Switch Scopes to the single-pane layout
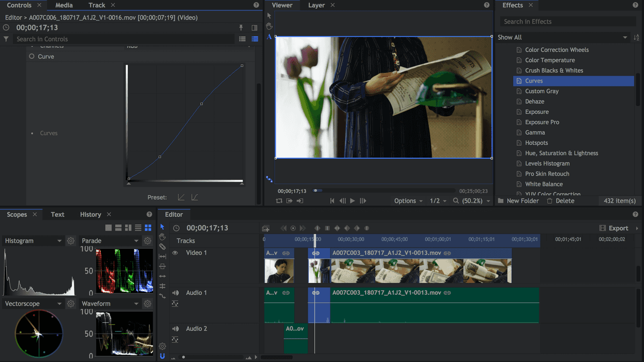 point(108,228)
